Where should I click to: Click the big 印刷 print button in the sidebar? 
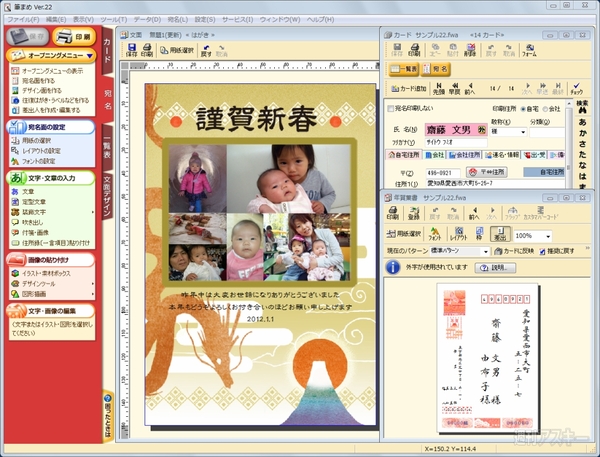click(x=74, y=37)
